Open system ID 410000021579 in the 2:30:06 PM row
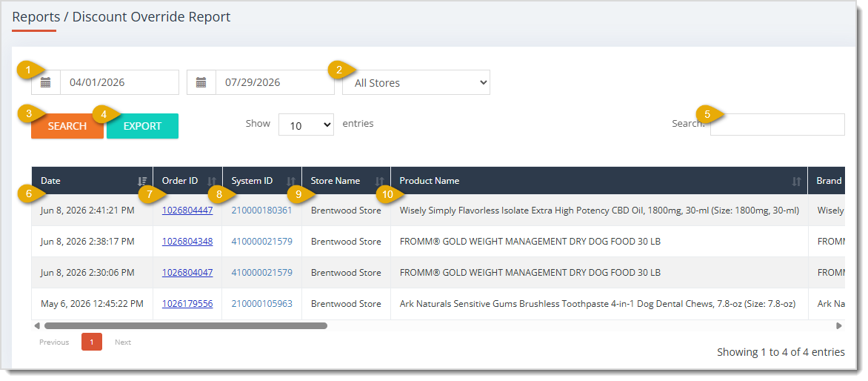 coord(262,273)
